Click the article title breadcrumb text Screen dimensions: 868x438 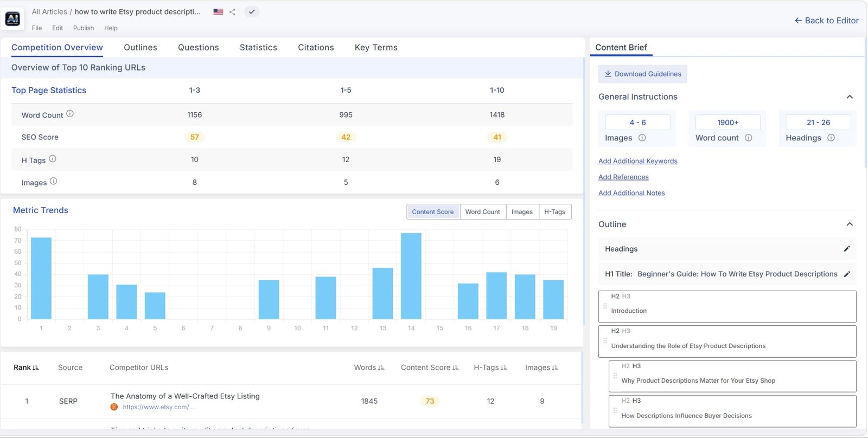tap(138, 11)
